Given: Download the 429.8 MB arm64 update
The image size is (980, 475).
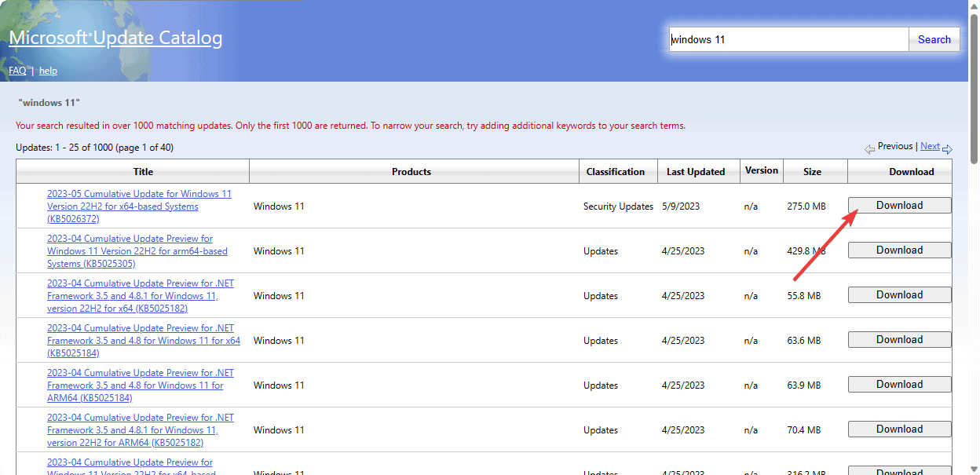Looking at the screenshot, I should point(899,250).
